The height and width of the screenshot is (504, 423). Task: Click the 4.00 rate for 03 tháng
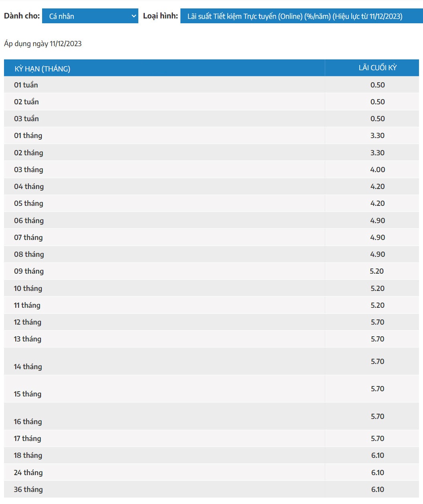pos(377,170)
